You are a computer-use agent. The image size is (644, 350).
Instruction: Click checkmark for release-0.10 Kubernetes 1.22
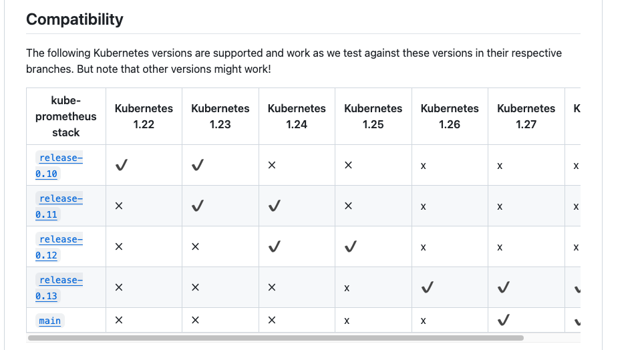click(121, 165)
